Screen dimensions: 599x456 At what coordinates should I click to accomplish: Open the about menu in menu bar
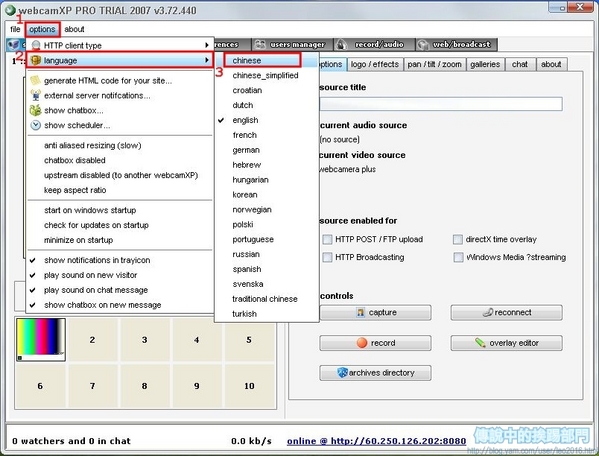pyautogui.click(x=74, y=29)
